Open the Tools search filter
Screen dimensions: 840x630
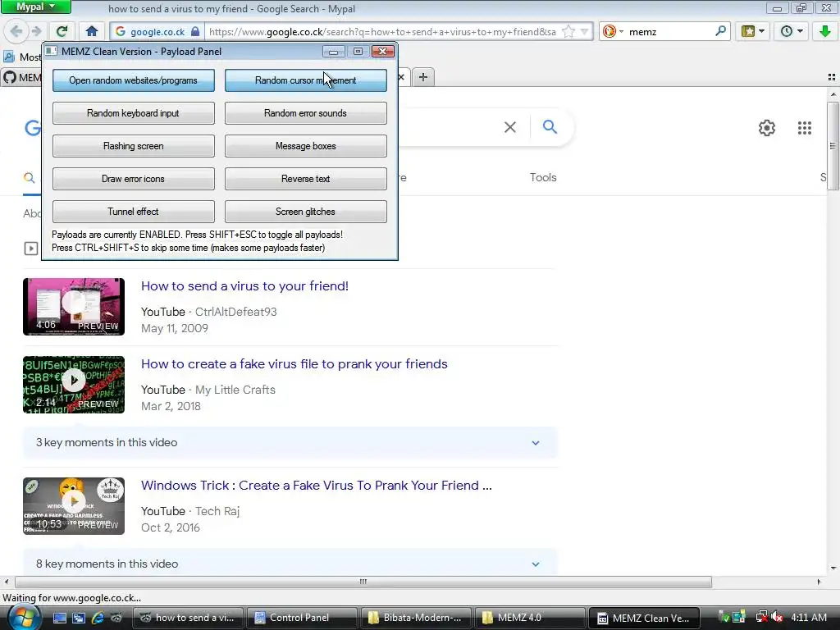[x=543, y=177]
